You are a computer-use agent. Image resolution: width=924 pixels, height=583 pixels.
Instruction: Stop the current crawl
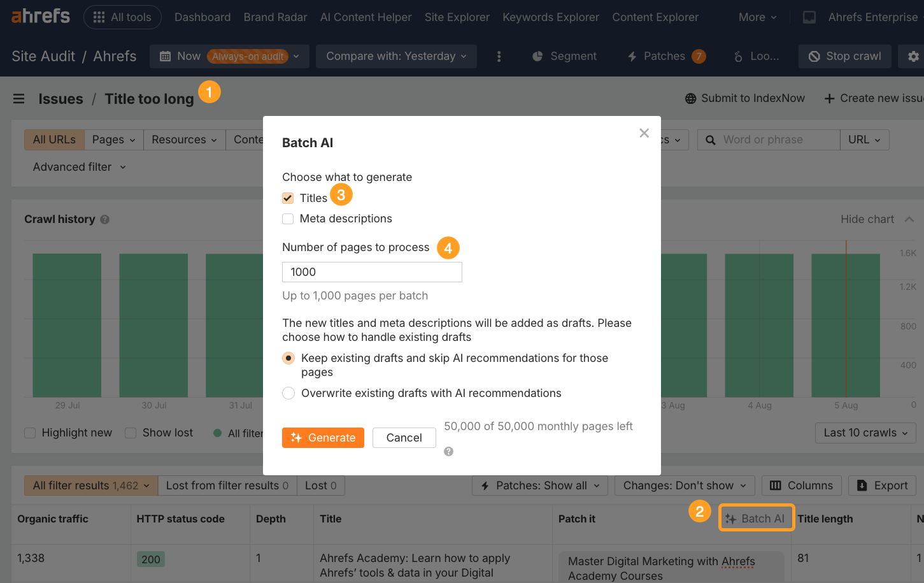coord(844,56)
